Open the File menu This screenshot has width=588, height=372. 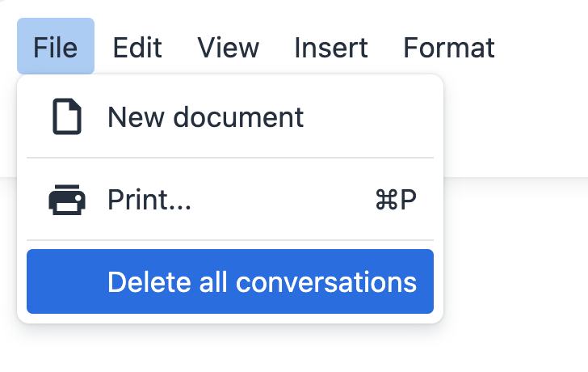point(56,47)
